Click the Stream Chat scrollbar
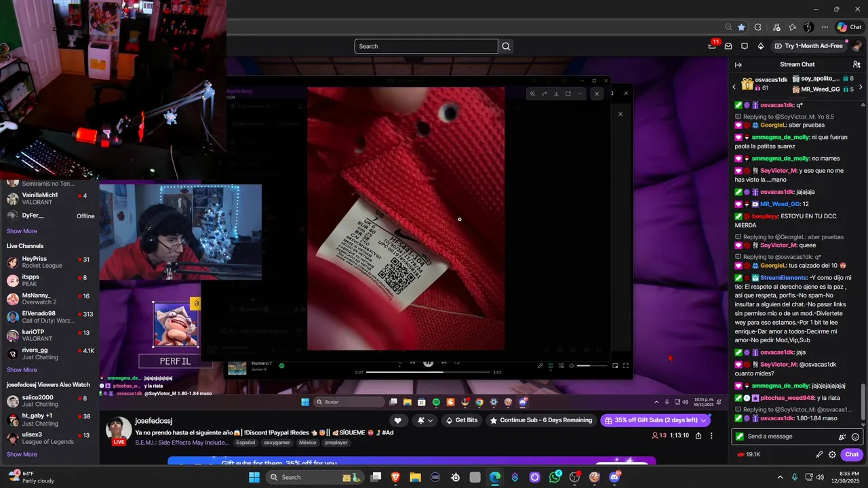868x488 pixels. click(863, 403)
